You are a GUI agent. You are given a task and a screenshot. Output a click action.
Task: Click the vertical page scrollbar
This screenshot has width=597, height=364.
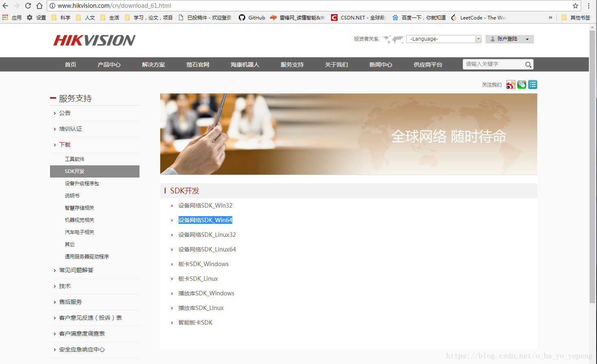click(x=592, y=167)
